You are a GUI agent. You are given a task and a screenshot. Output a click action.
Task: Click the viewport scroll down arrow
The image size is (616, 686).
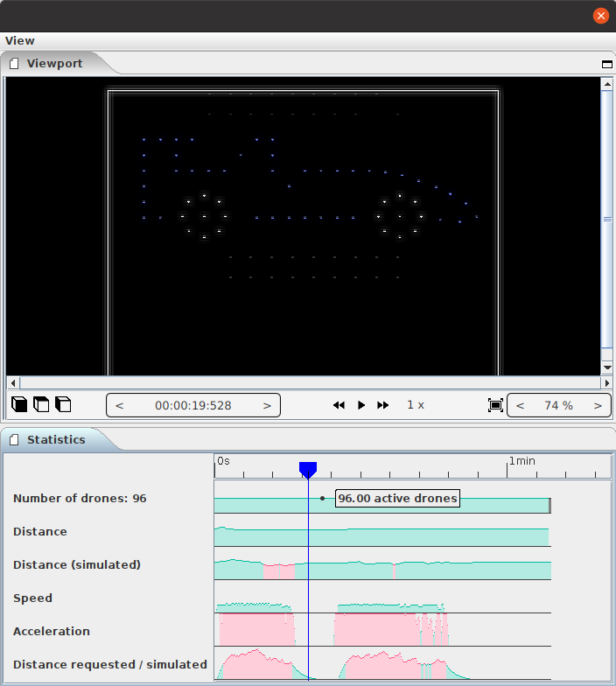(607, 367)
